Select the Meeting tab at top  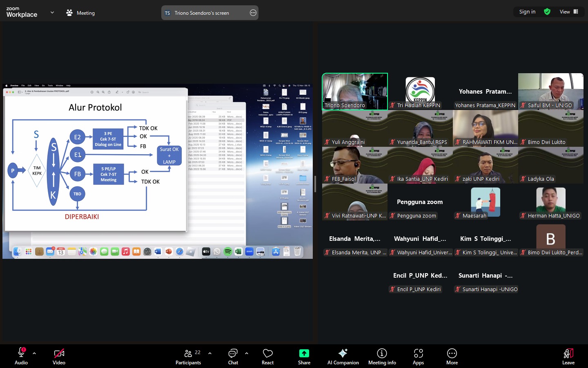[x=81, y=13]
